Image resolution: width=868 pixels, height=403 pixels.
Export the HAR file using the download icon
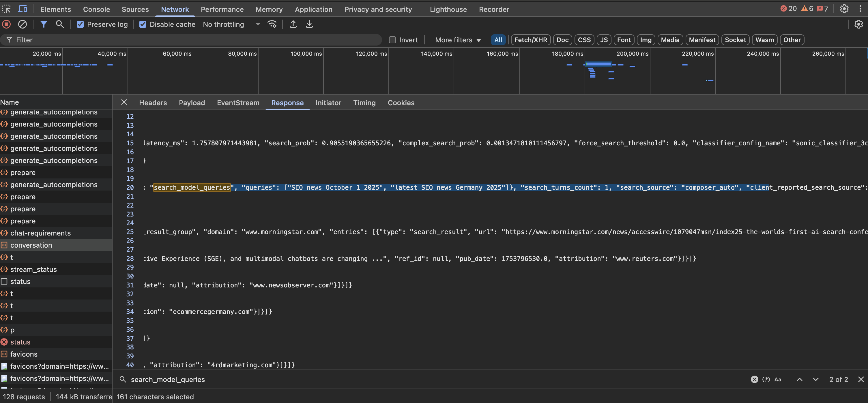pyautogui.click(x=309, y=24)
